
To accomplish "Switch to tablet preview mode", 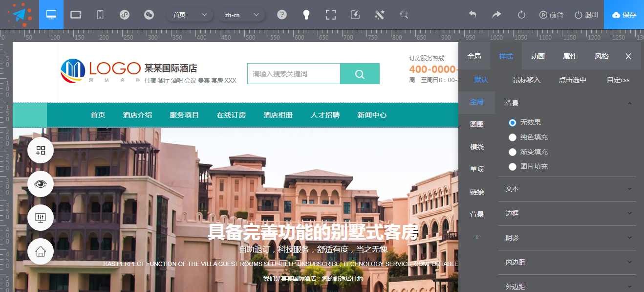I will coord(76,14).
